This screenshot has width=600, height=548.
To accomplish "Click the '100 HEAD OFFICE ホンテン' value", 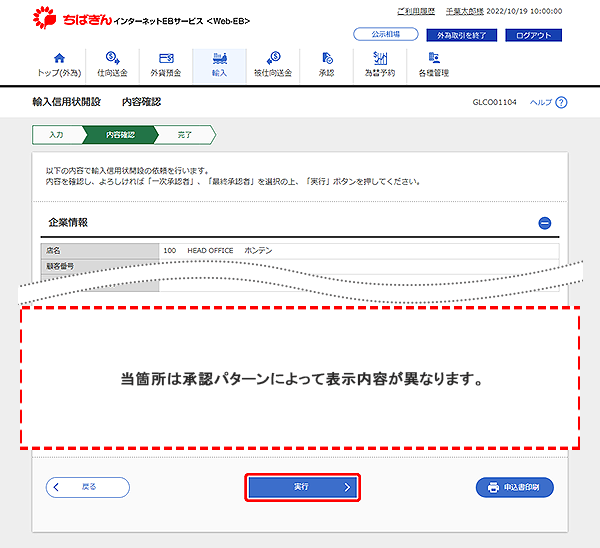I will click(x=218, y=251).
